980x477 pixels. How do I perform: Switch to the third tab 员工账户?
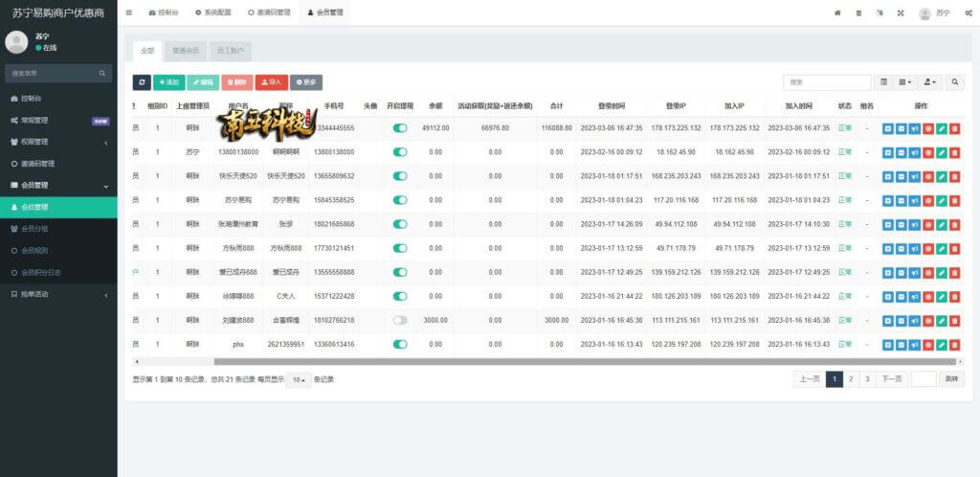231,52
